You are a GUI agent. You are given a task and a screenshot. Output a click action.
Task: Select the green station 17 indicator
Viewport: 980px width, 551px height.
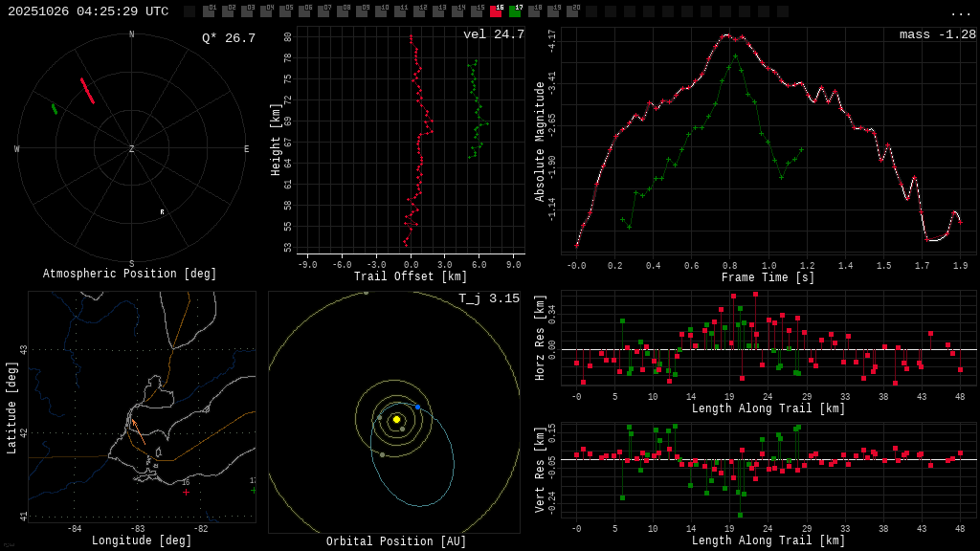515,11
